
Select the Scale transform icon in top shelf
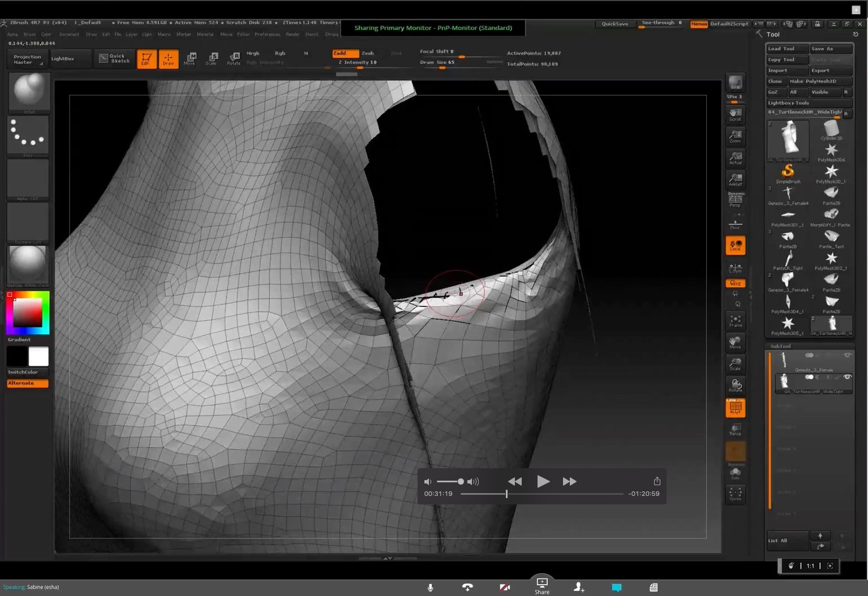212,59
